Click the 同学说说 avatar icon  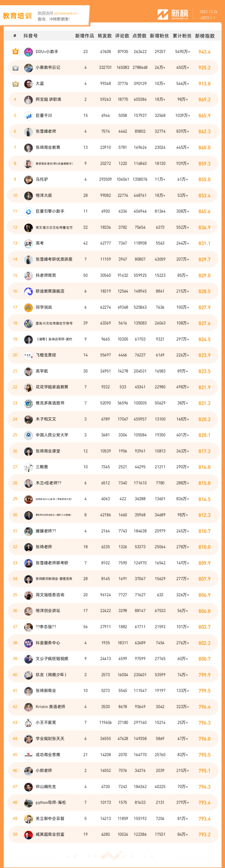(x=28, y=307)
